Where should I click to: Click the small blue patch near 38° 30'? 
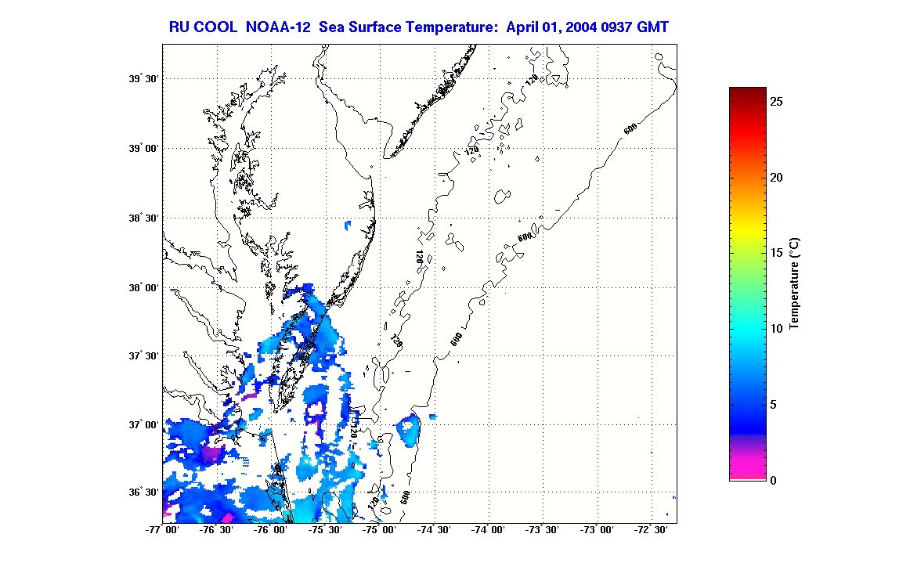coord(348,224)
